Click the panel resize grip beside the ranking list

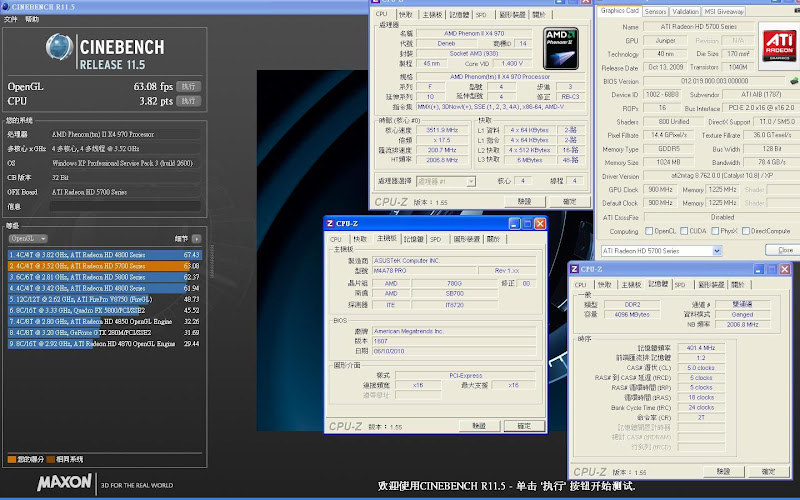point(212,262)
